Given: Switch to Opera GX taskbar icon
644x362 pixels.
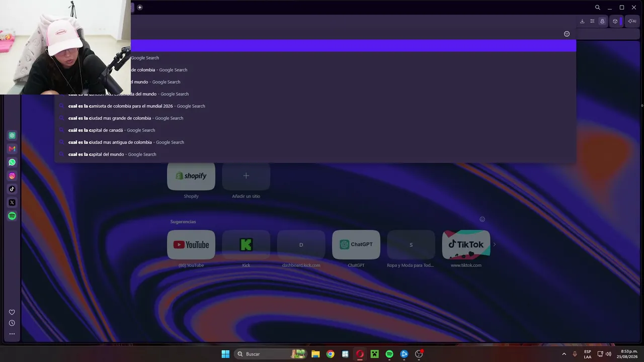Looking at the screenshot, I should pos(360,354).
